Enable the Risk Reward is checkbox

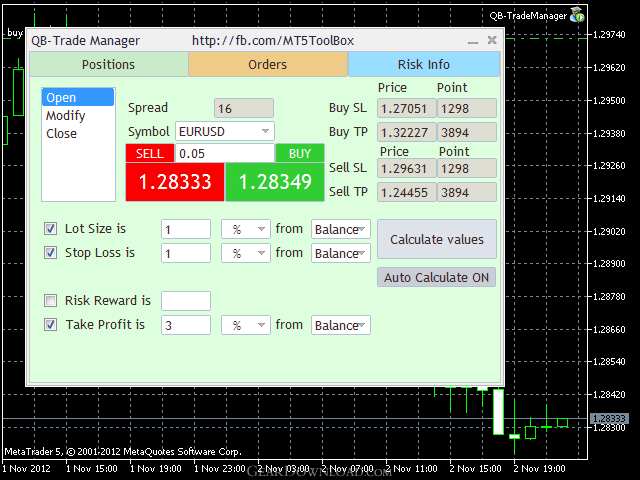tap(50, 301)
